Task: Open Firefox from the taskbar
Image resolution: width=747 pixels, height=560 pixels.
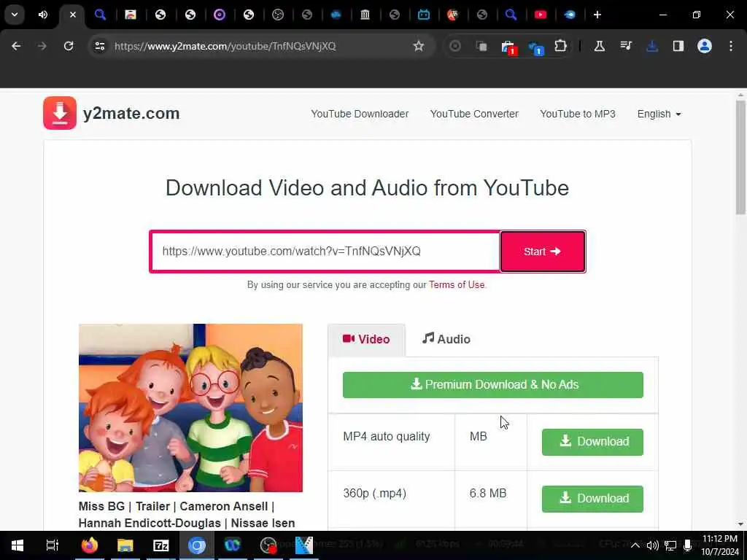Action: coord(89,545)
